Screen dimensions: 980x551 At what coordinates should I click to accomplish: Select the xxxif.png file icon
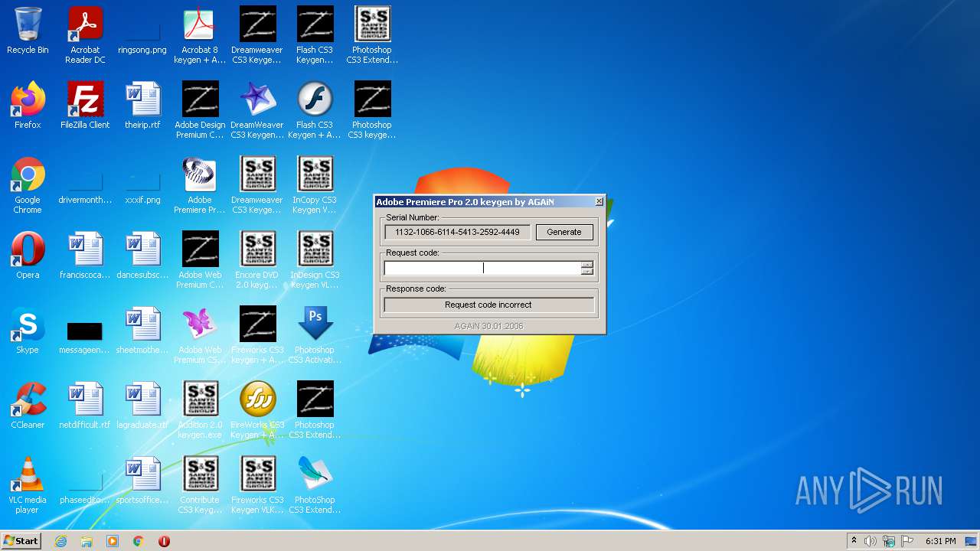point(142,180)
